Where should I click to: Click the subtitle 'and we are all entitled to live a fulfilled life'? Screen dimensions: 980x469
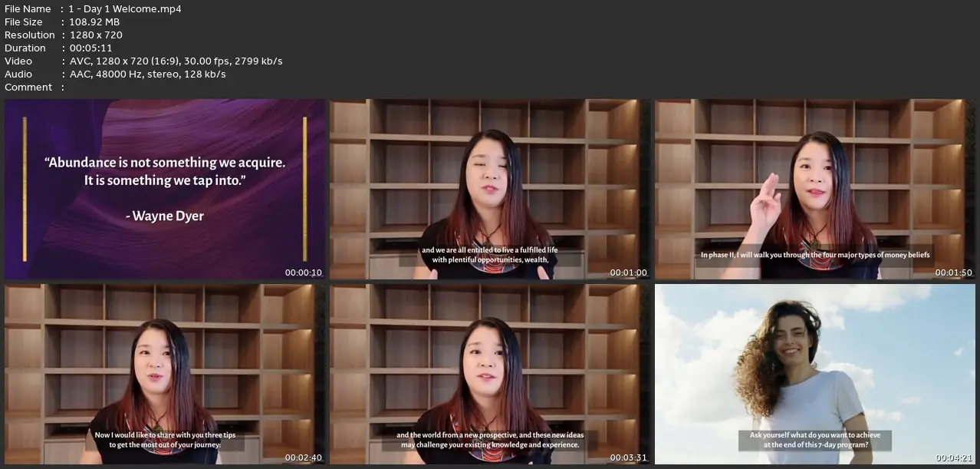490,250
